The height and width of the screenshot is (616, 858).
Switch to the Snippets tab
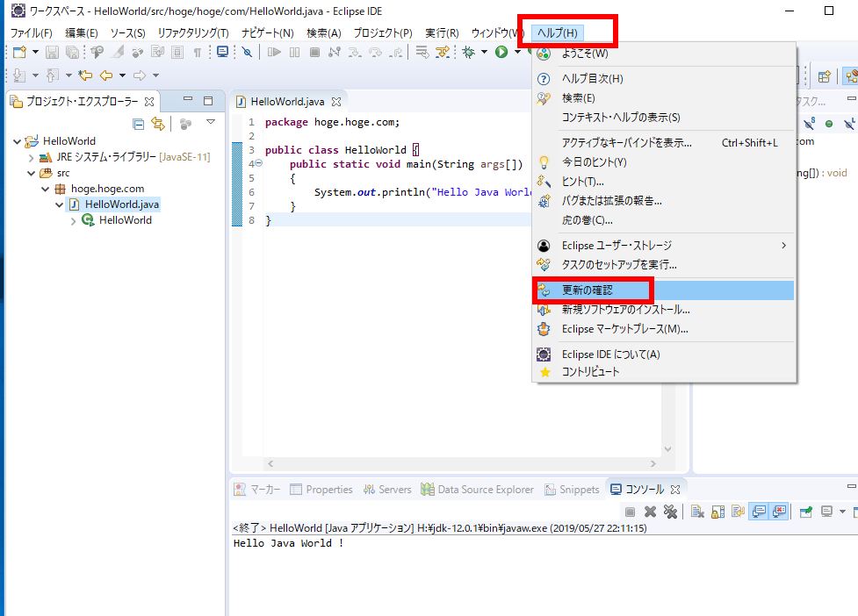572,489
